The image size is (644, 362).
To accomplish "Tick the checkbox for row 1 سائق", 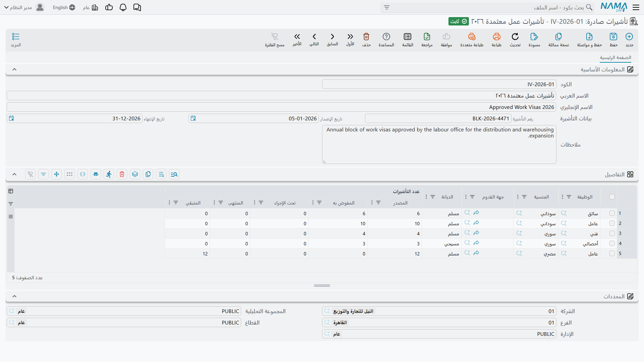I will tap(612, 214).
